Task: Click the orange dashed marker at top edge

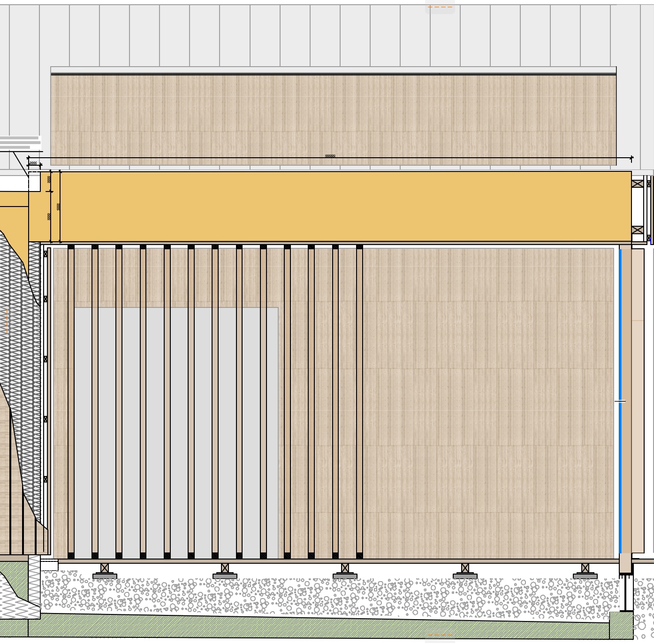Action: pos(440,7)
